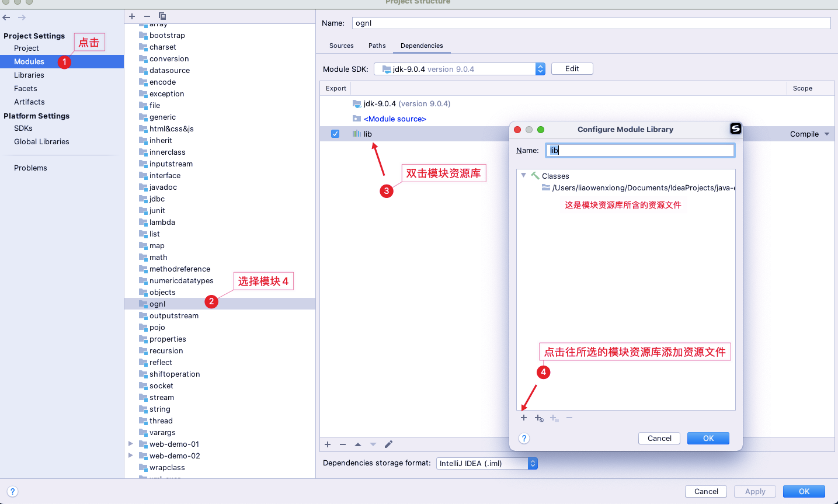Open help at Project Structure bottom left
The height and width of the screenshot is (504, 838).
click(x=12, y=492)
